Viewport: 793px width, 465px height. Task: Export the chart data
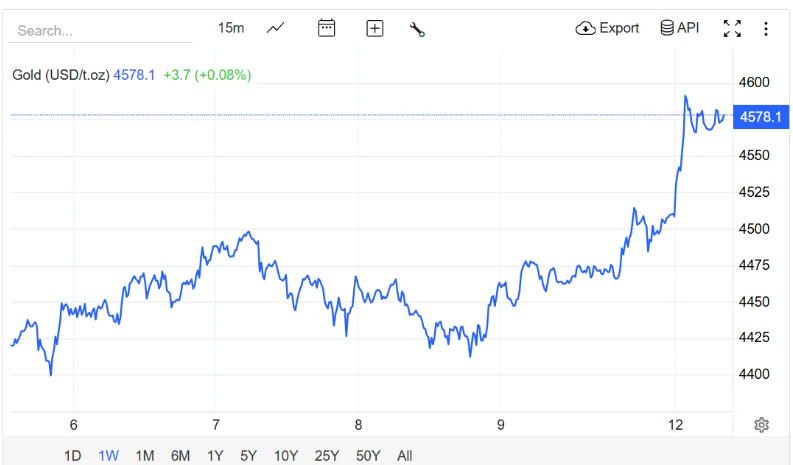tap(607, 28)
